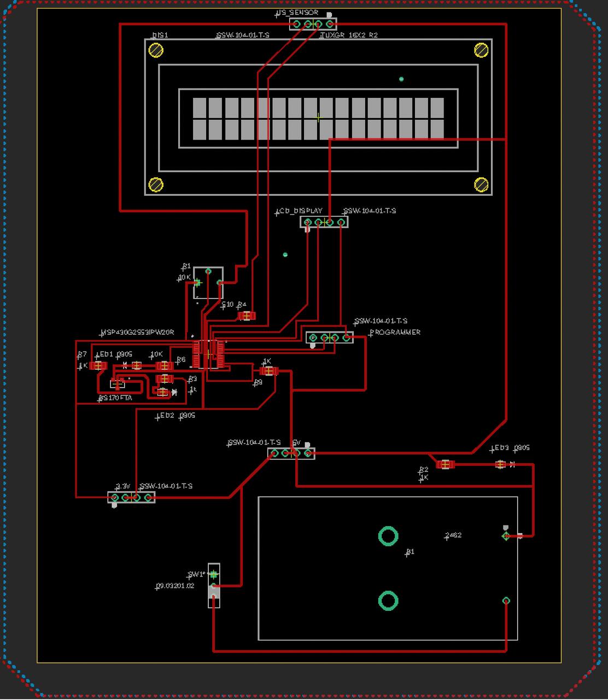Select the R2 1K resistor pad
This screenshot has height=700, width=608.
[x=445, y=465]
